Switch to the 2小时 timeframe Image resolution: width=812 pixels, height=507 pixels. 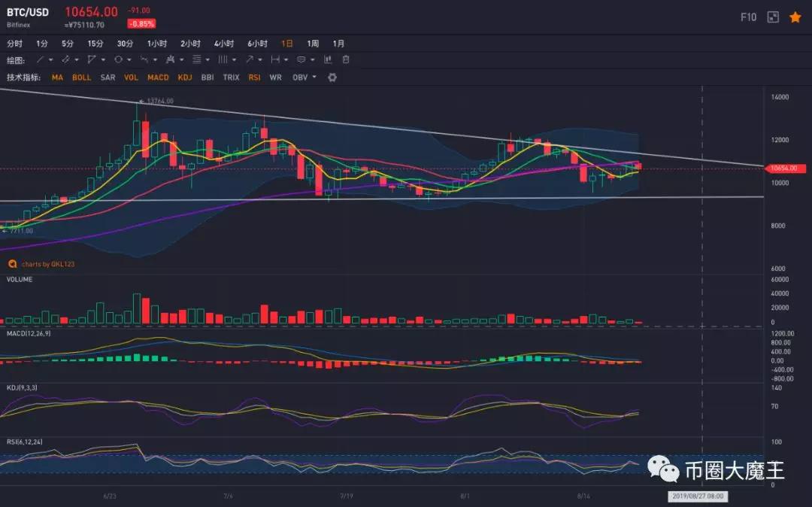(x=190, y=44)
